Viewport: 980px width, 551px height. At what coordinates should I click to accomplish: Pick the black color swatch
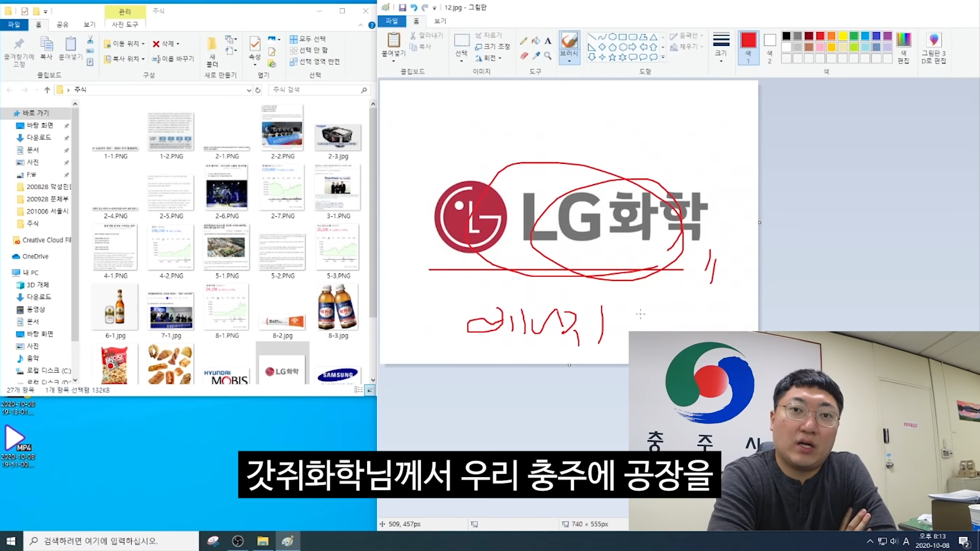click(786, 36)
